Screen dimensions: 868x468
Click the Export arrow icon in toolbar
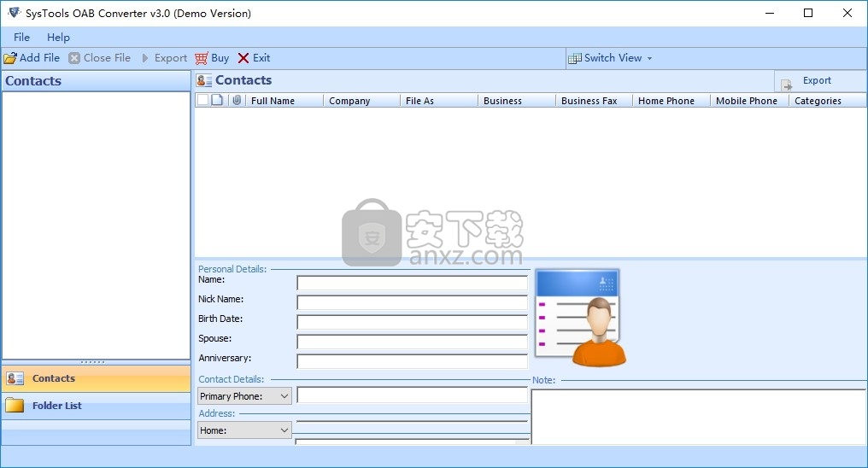tap(145, 58)
